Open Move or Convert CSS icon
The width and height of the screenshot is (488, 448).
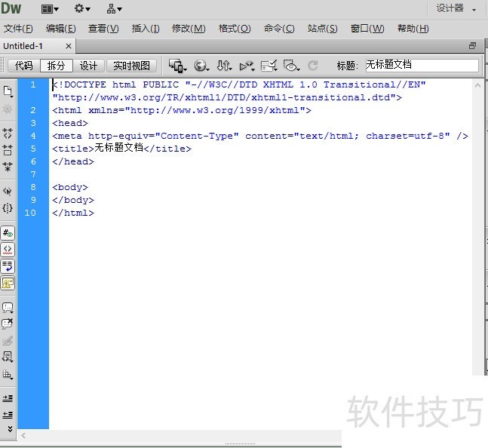[8, 374]
